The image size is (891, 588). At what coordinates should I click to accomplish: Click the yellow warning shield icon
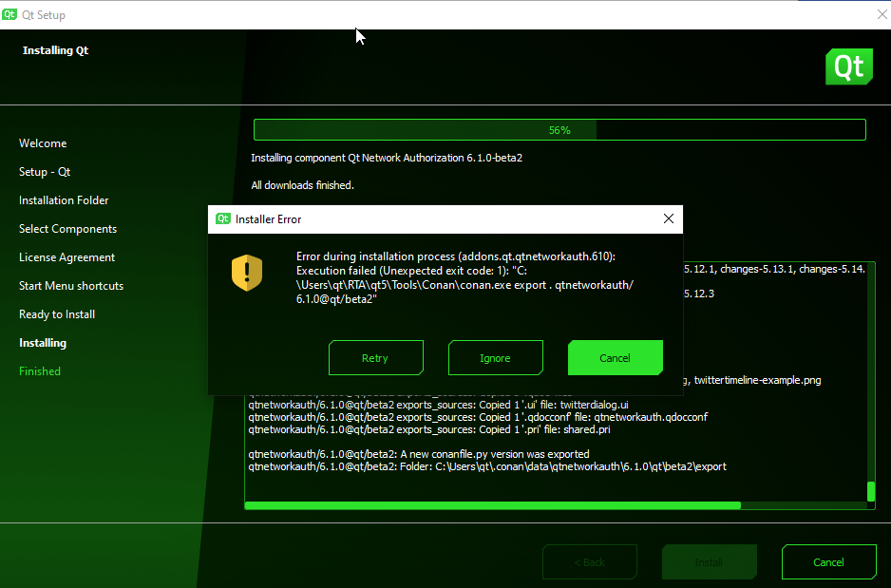tap(247, 273)
